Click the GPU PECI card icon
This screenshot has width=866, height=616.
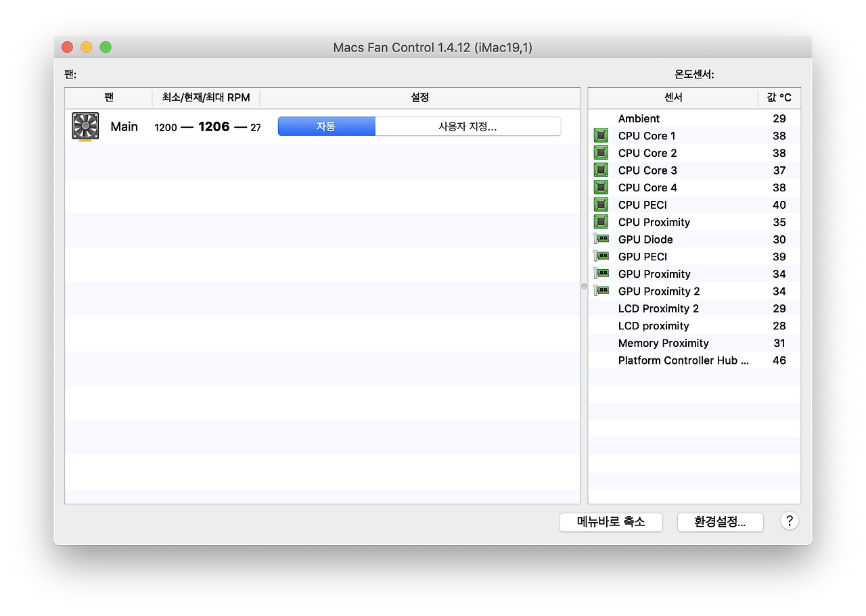tap(601, 256)
